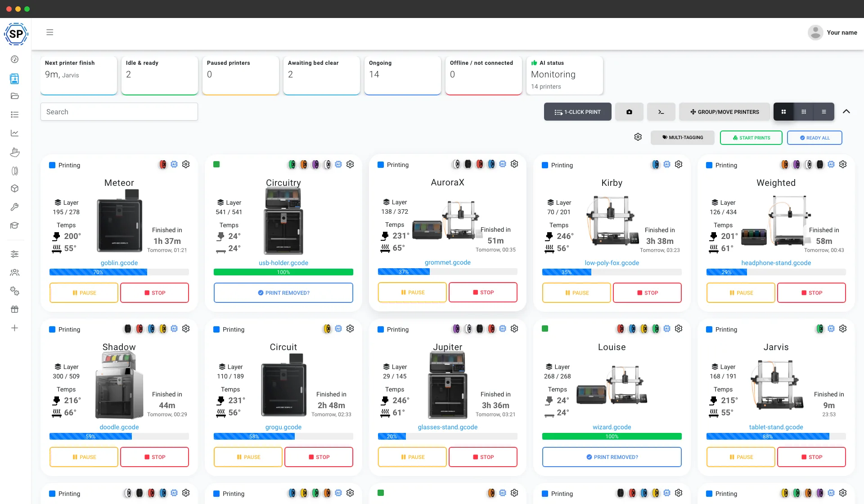Viewport: 864px width, 504px height.
Task: Click the plus icon in sidebar
Action: pyautogui.click(x=14, y=328)
